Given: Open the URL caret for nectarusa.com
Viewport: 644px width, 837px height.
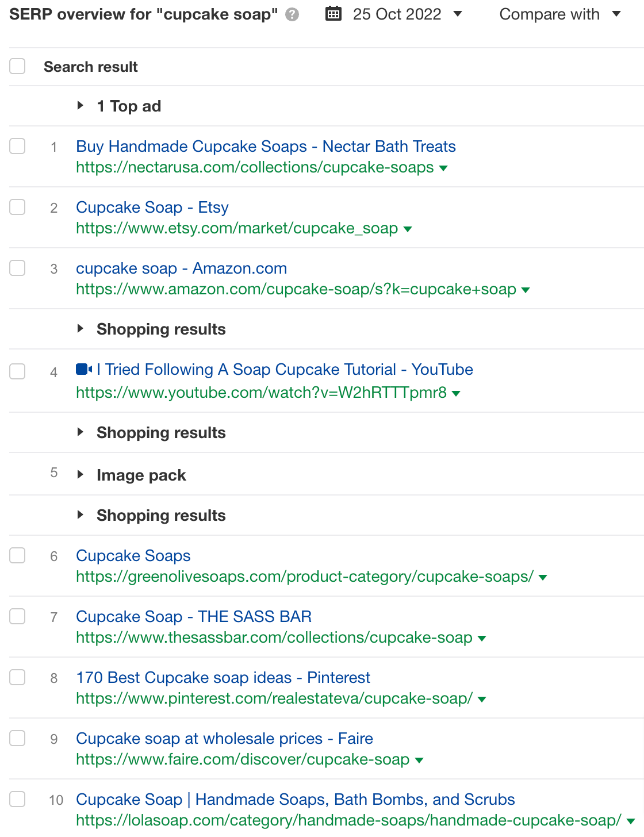Looking at the screenshot, I should point(443,168).
